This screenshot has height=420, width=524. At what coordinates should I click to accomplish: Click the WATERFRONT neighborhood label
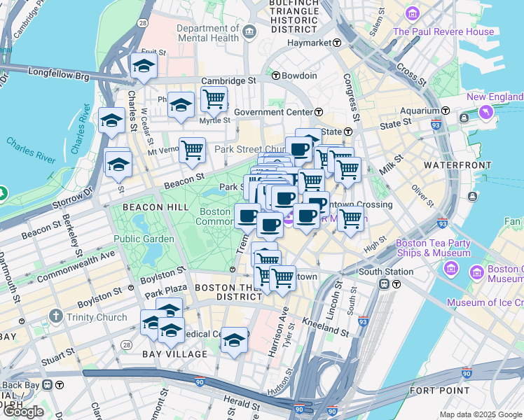click(458, 165)
